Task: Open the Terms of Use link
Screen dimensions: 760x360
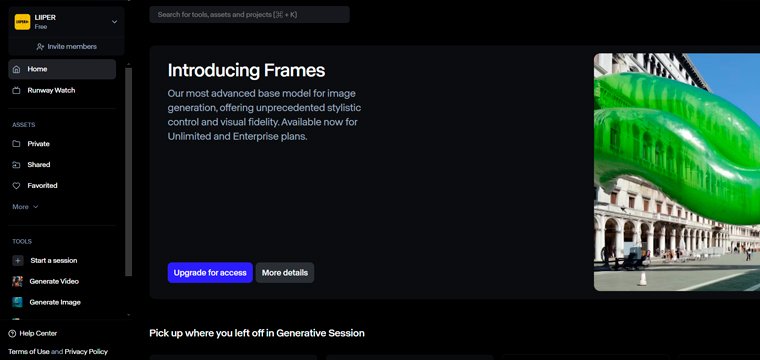Action: [x=29, y=352]
